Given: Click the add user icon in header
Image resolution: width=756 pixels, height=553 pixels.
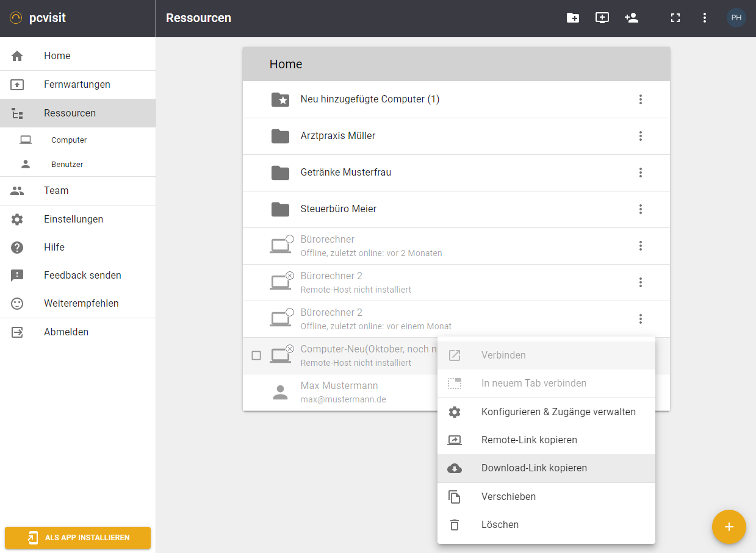Looking at the screenshot, I should click(632, 18).
